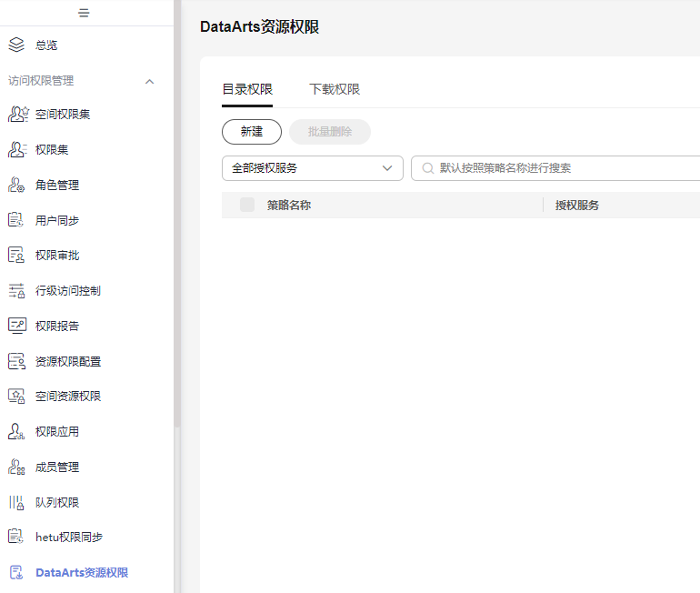Open 空间权限集 menu item

point(63,115)
